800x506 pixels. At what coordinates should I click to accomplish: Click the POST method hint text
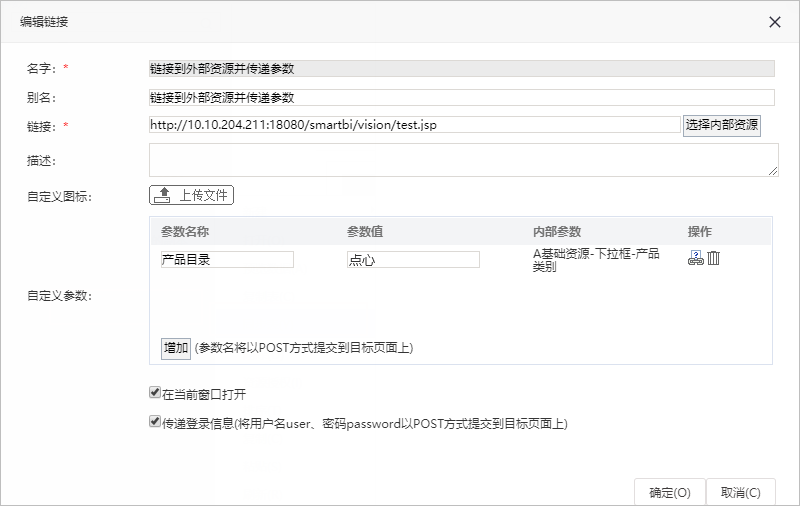(304, 348)
